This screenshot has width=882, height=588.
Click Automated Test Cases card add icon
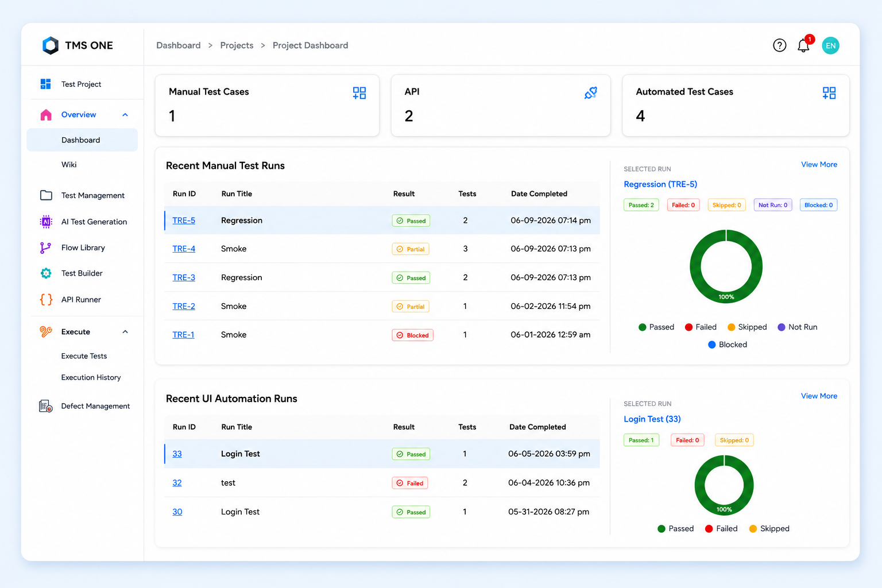coord(829,93)
